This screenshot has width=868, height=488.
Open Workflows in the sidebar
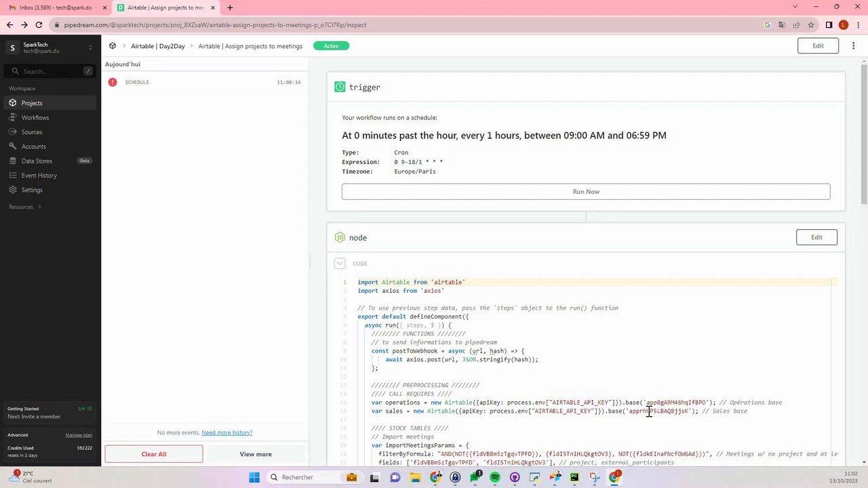point(35,117)
